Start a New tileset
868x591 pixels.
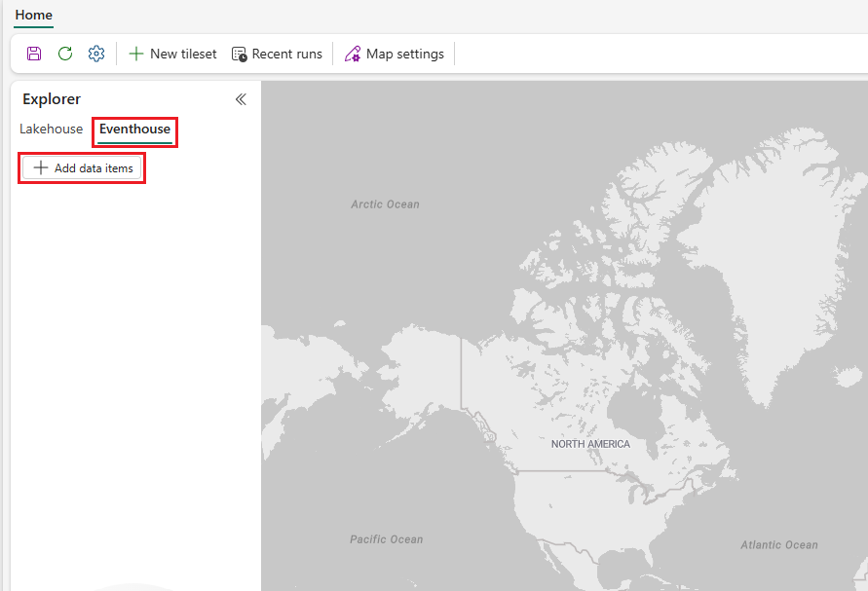pyautogui.click(x=172, y=54)
